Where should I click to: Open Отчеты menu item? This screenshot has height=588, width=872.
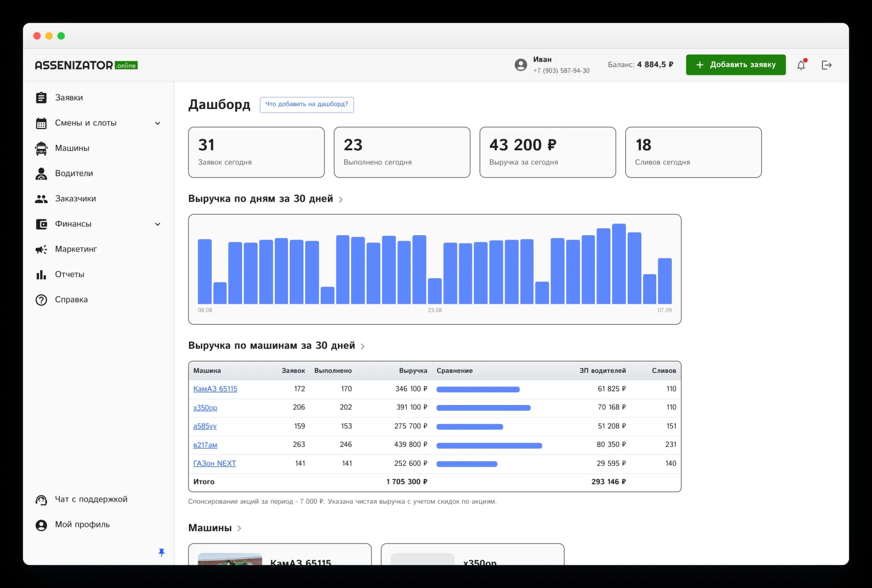69,274
